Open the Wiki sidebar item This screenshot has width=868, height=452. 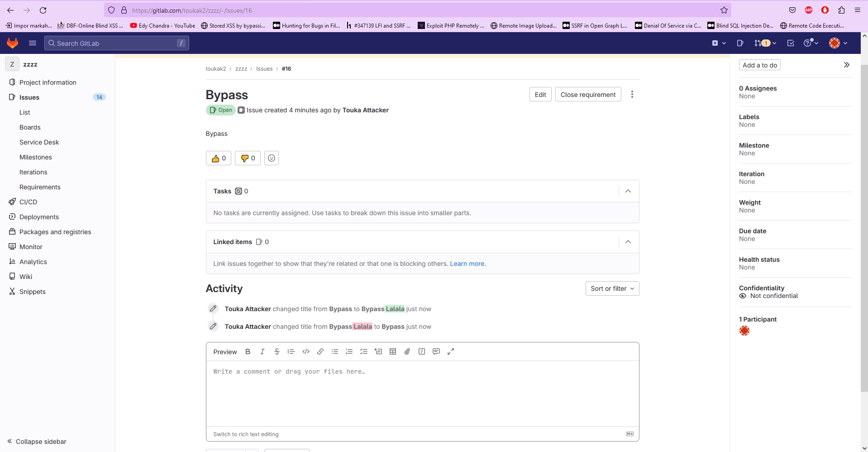[x=26, y=277]
